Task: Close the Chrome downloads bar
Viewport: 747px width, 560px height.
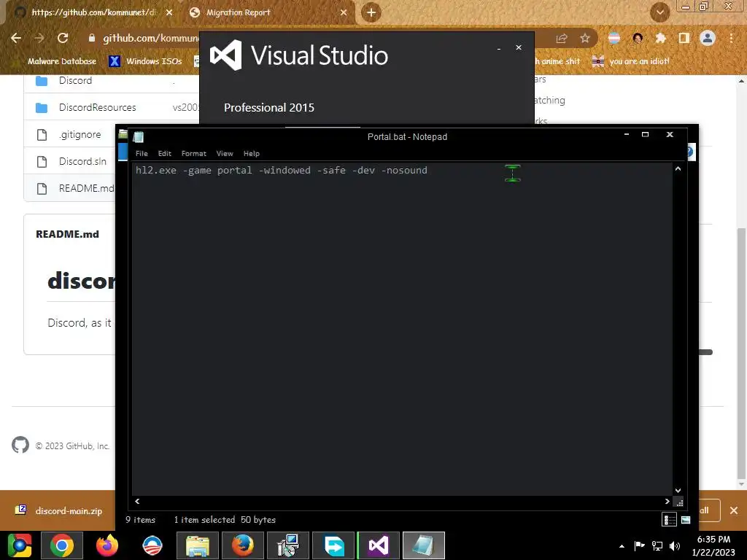Action: (x=734, y=510)
